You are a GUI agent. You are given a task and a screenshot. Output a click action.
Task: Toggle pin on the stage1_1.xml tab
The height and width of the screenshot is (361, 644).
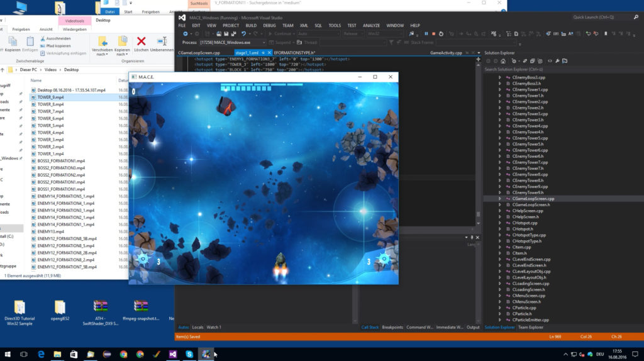coord(264,53)
